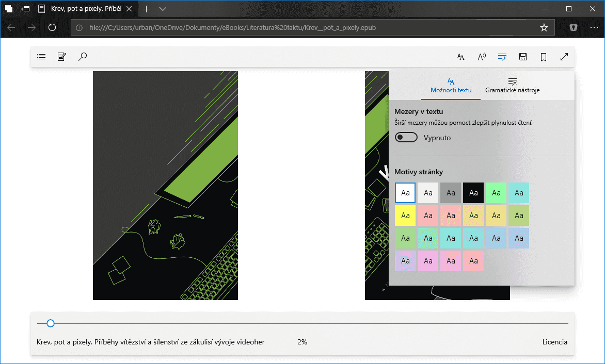The image size is (605, 364).
Task: Select the Krev, pot a pixely browser tab
Action: pyautogui.click(x=85, y=9)
